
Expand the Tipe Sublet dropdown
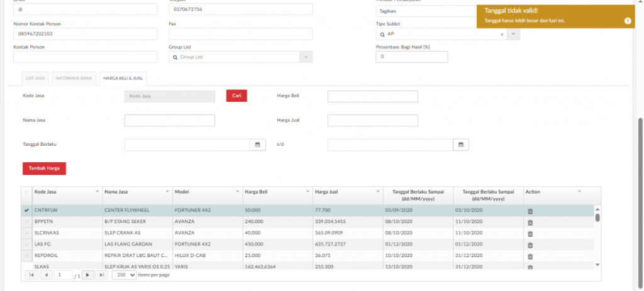pyautogui.click(x=513, y=34)
